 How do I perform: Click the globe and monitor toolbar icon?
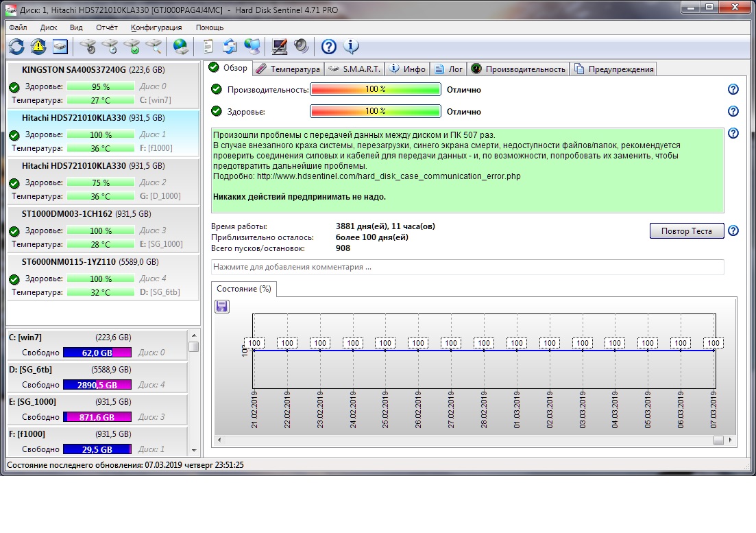pyautogui.click(x=252, y=47)
